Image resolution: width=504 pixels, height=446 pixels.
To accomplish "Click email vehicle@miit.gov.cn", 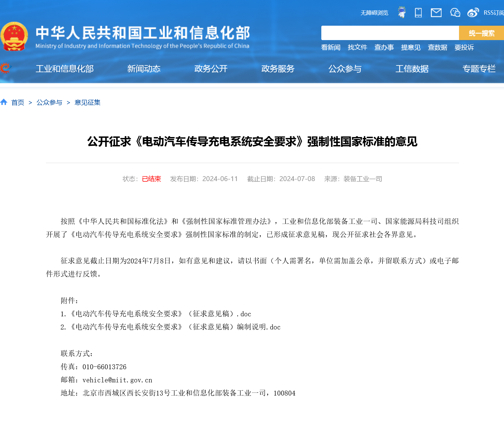I will (117, 380).
